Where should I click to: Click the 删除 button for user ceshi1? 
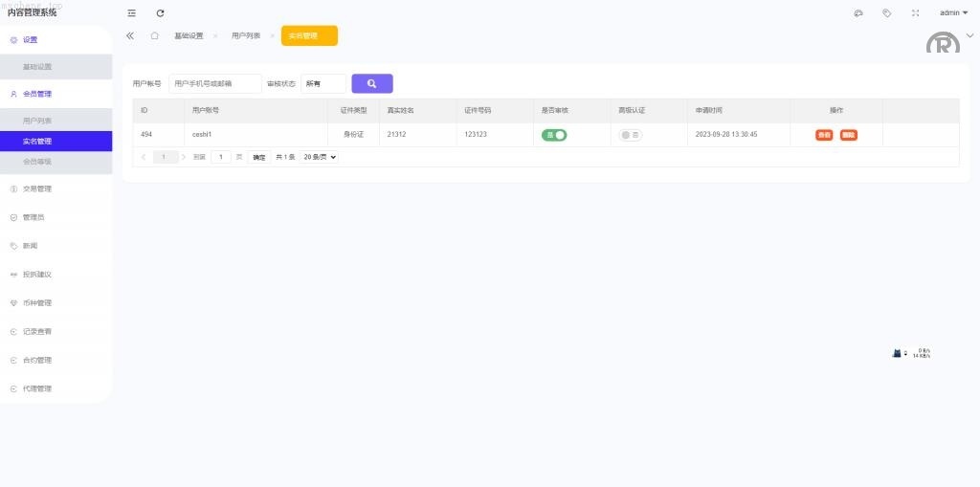tap(848, 135)
